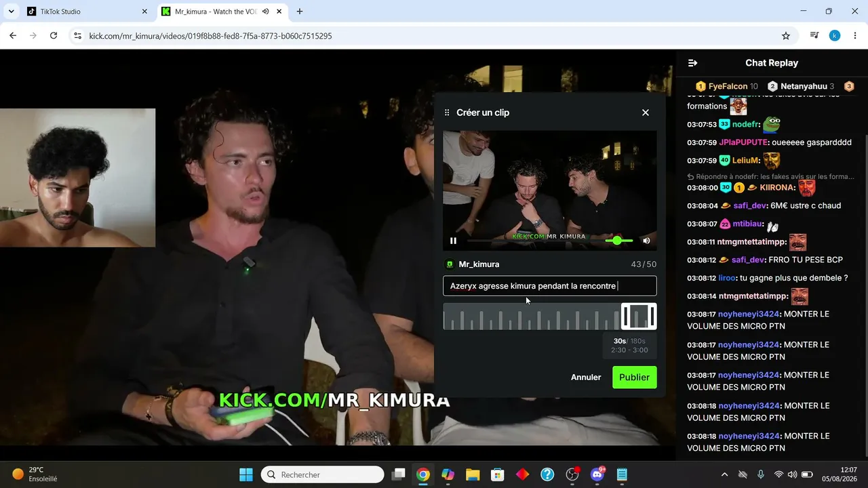
Task: Open a new browser tab
Action: [300, 12]
